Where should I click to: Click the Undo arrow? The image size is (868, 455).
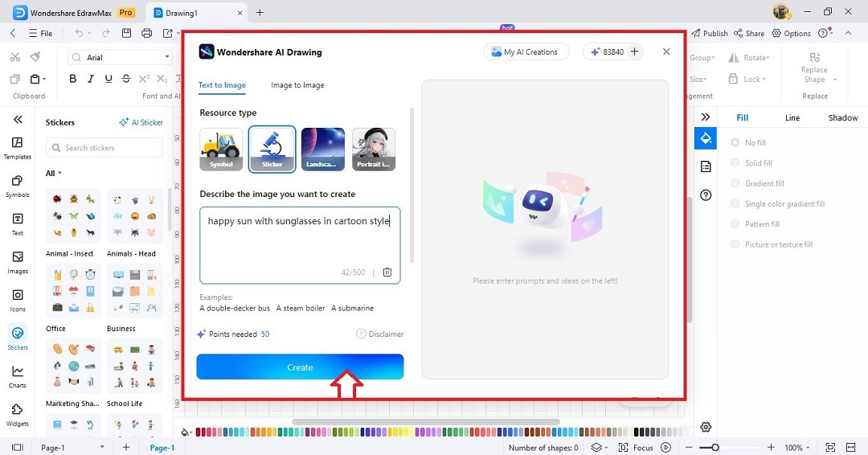(79, 33)
